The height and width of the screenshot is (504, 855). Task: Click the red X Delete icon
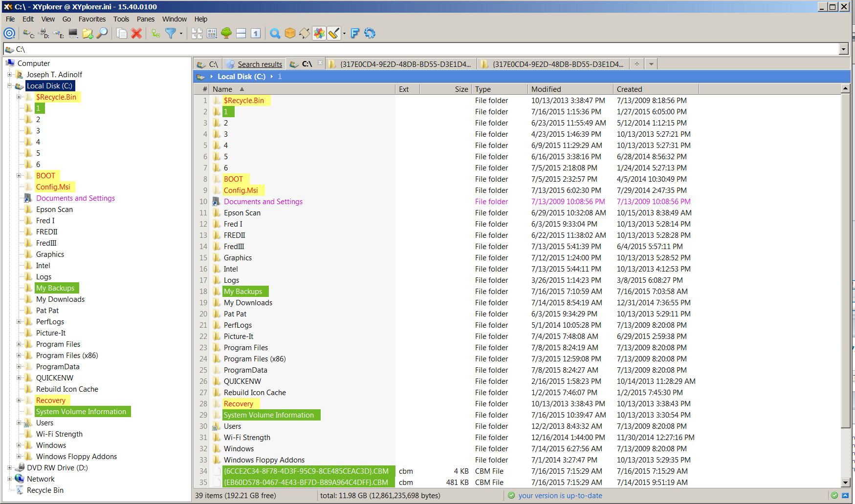[136, 33]
